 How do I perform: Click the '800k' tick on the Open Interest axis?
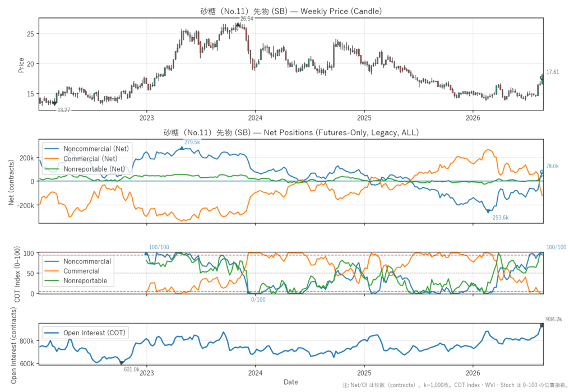(x=27, y=341)
